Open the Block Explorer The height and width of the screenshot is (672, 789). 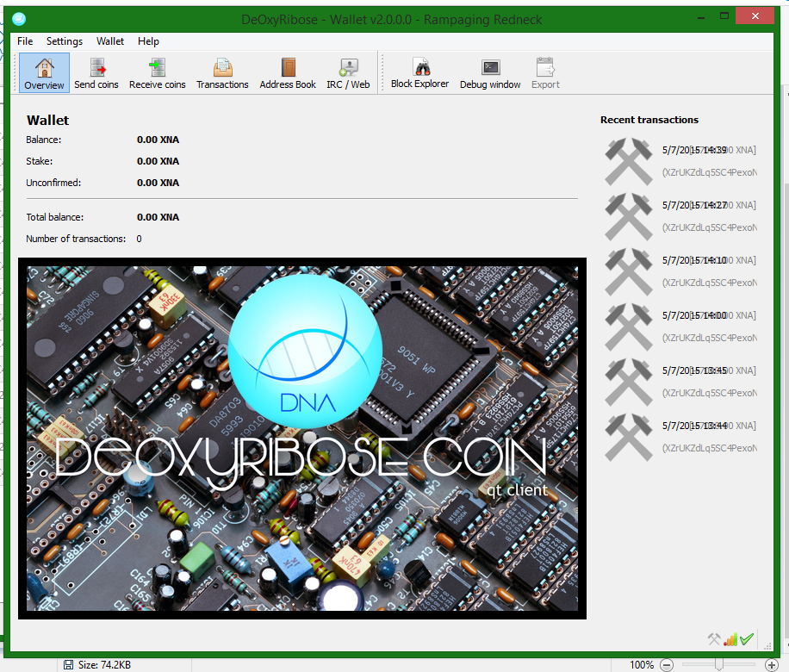click(420, 73)
